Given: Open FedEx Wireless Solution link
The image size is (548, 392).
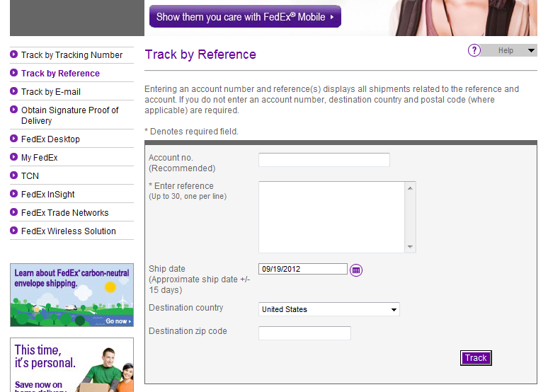Looking at the screenshot, I should (69, 231).
